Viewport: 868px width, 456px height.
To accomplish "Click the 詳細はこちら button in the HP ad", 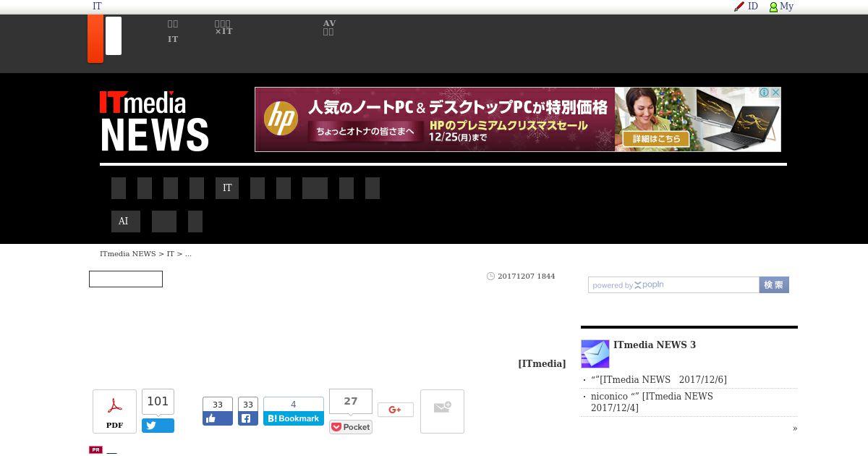I will (657, 138).
